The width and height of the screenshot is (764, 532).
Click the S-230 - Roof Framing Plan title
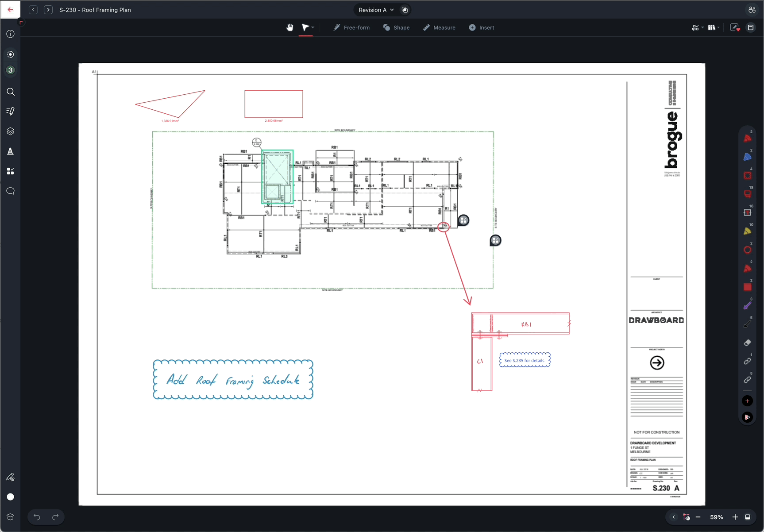click(x=95, y=10)
